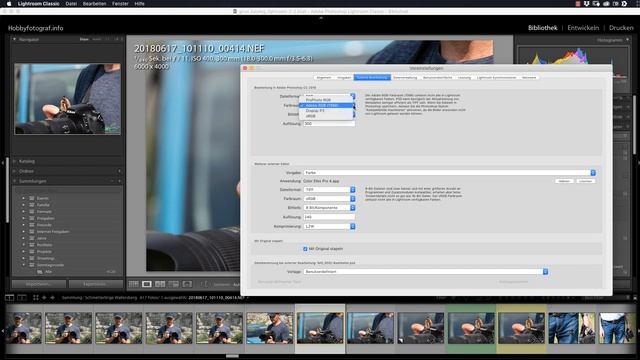Open the Bearbeiten menu
The width and height of the screenshot is (640, 360).
click(94, 4)
